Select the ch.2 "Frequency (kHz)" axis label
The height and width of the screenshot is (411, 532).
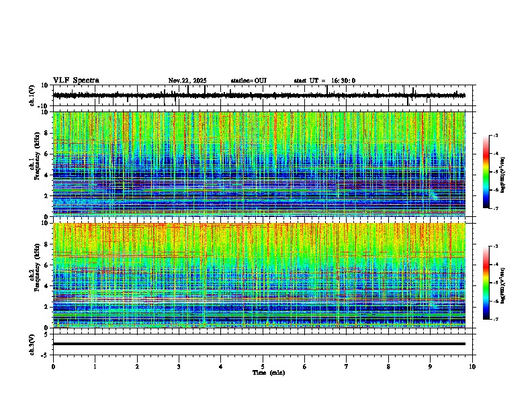click(37, 267)
